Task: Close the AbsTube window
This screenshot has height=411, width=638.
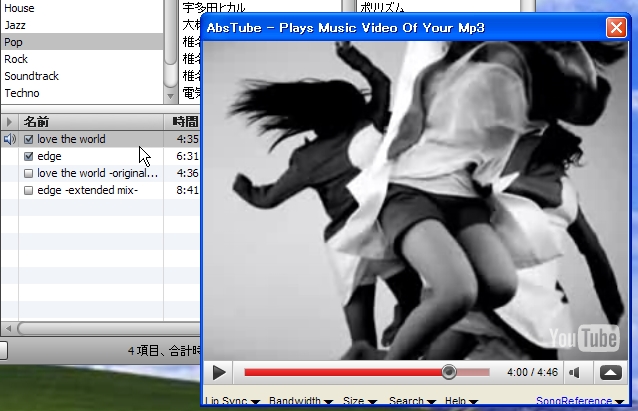Action: (x=616, y=28)
